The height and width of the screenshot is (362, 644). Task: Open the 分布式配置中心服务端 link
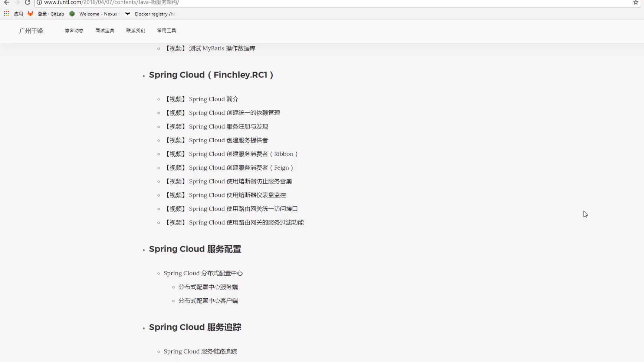click(x=208, y=287)
